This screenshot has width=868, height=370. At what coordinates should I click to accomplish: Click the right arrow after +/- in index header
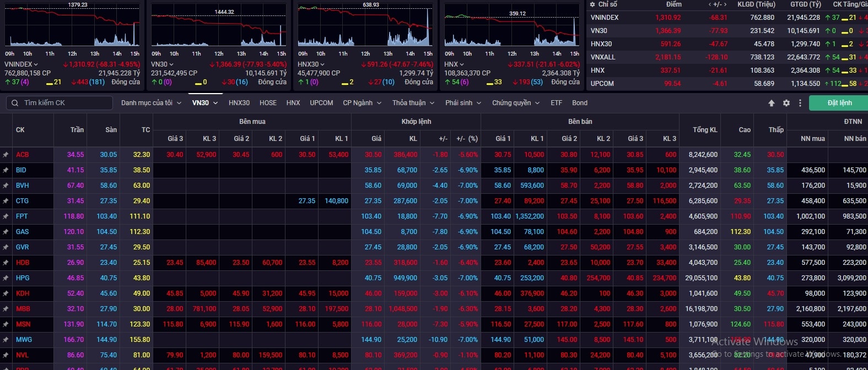(725, 4)
